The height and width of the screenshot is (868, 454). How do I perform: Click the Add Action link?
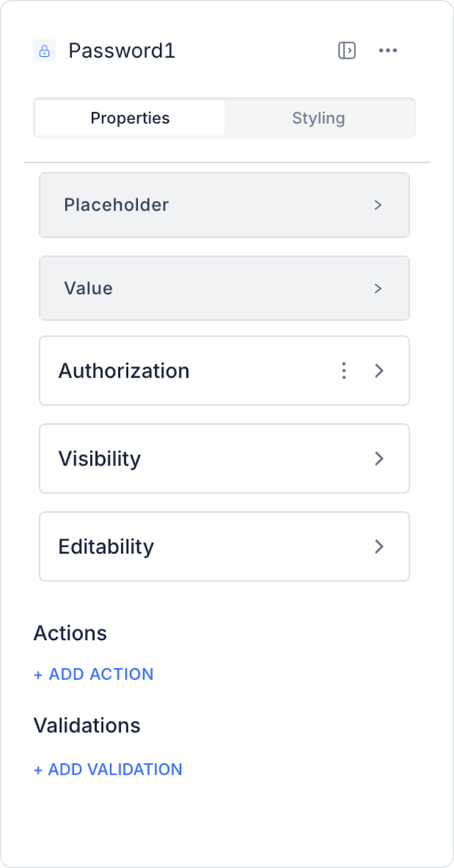click(94, 674)
